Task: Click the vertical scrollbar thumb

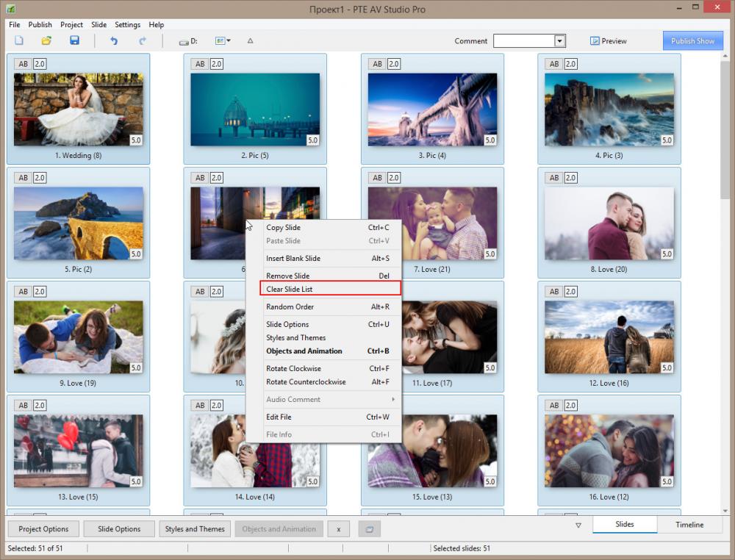Action: pyautogui.click(x=725, y=129)
